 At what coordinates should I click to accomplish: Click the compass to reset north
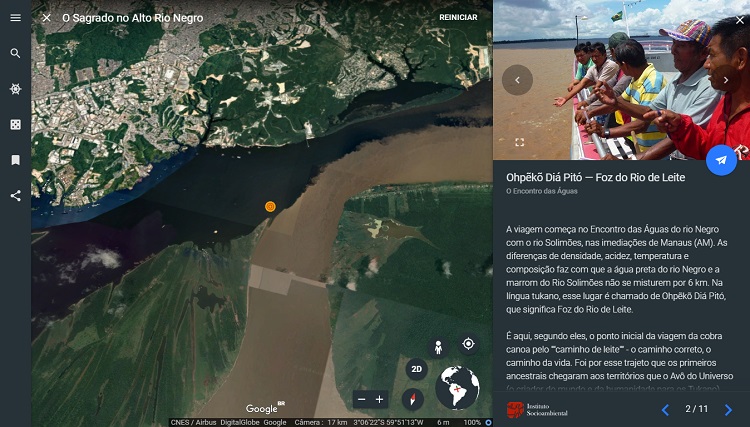(x=413, y=399)
